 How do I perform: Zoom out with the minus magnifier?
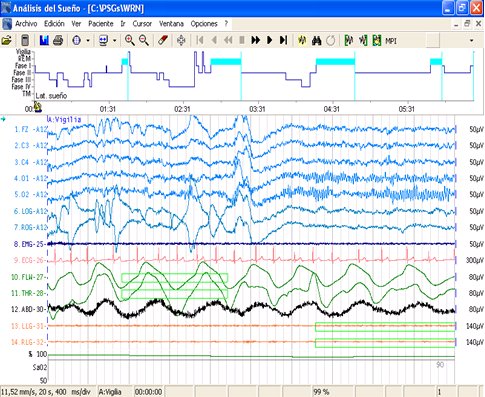click(144, 41)
